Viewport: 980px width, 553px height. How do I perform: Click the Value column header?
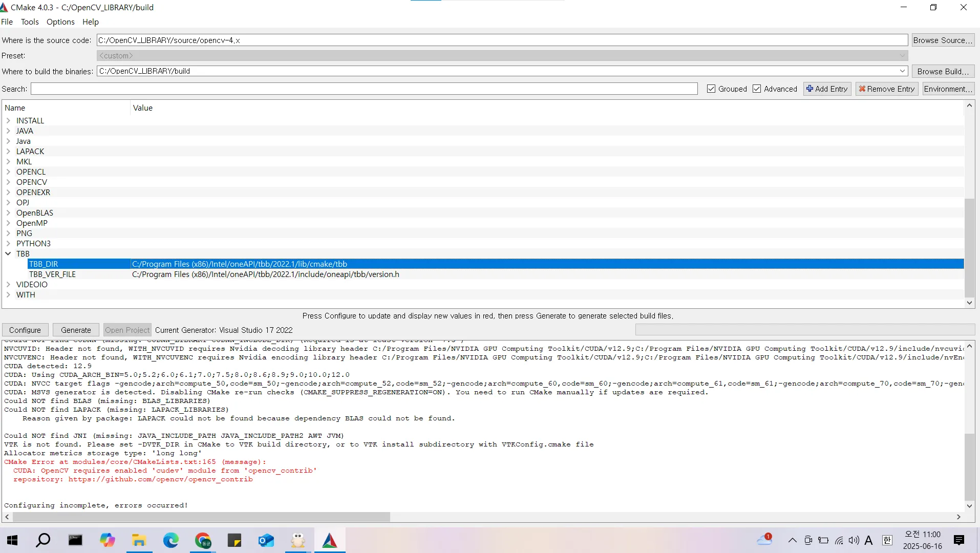[143, 108]
